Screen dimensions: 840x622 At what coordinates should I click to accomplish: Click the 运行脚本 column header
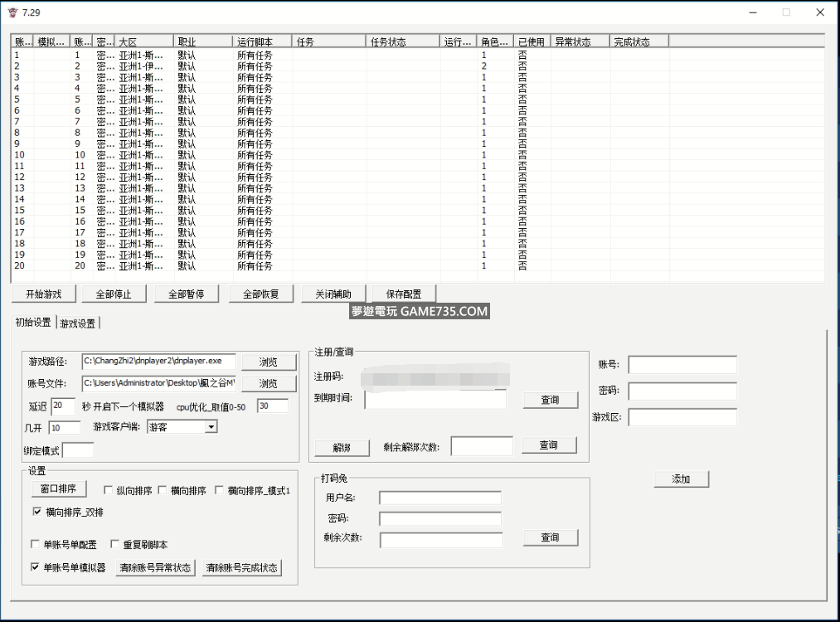point(263,41)
